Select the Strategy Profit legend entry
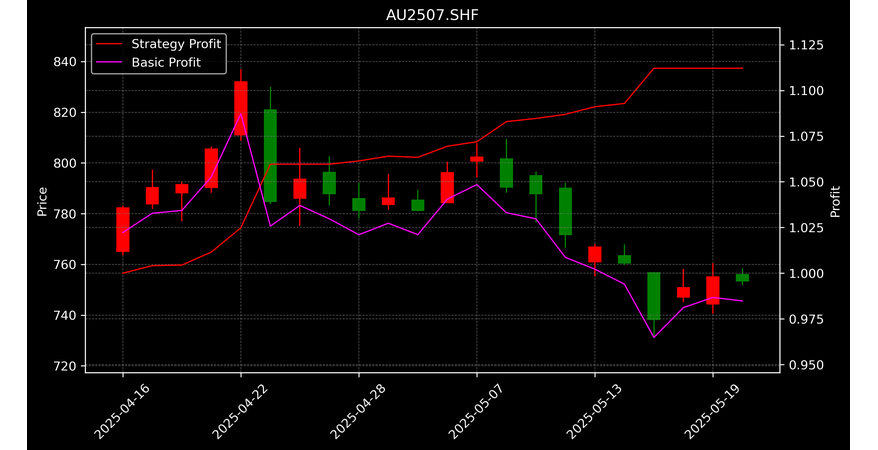Image resolution: width=878 pixels, height=450 pixels. tap(158, 44)
